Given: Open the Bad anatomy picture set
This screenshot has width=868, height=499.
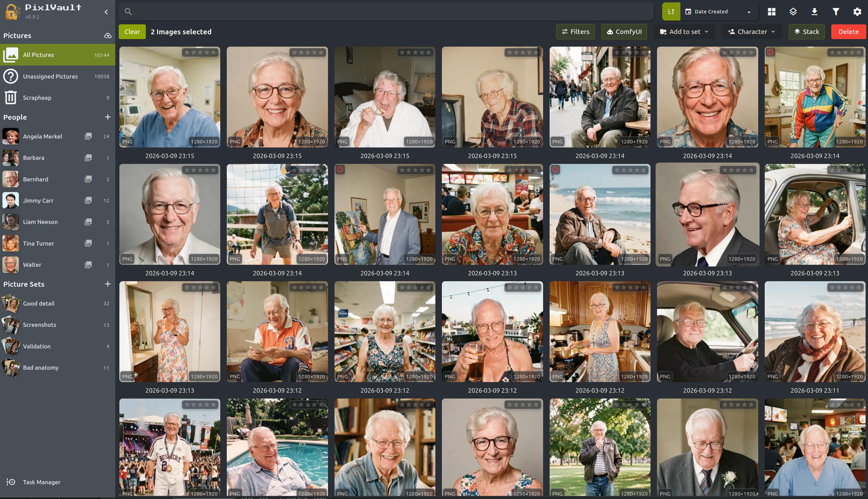Looking at the screenshot, I should [41, 368].
